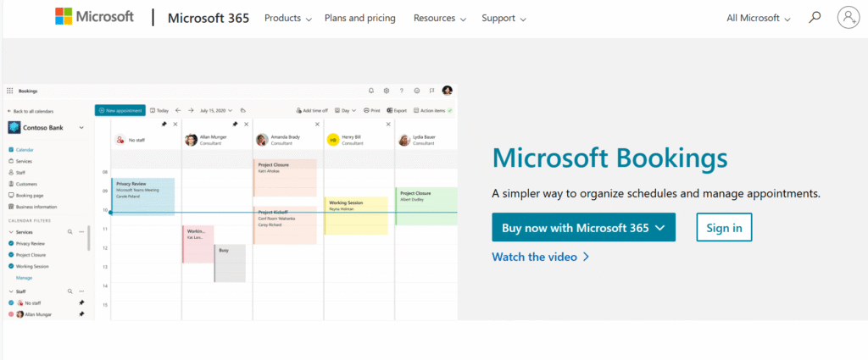Search Staff filter magnifier
This screenshot has height=360, width=868.
point(70,291)
